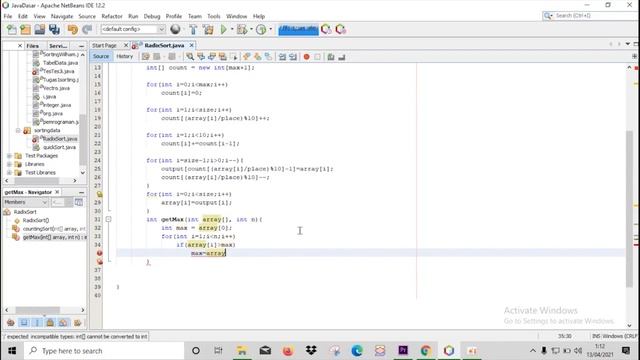
Task: Click the Open Project toolbar icon
Action: click(x=40, y=29)
